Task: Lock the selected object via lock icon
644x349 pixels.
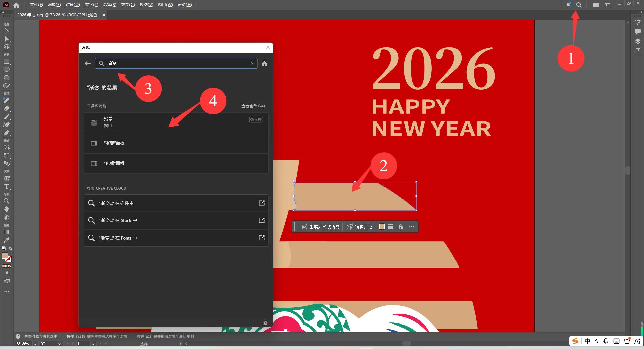Action: pyautogui.click(x=400, y=227)
